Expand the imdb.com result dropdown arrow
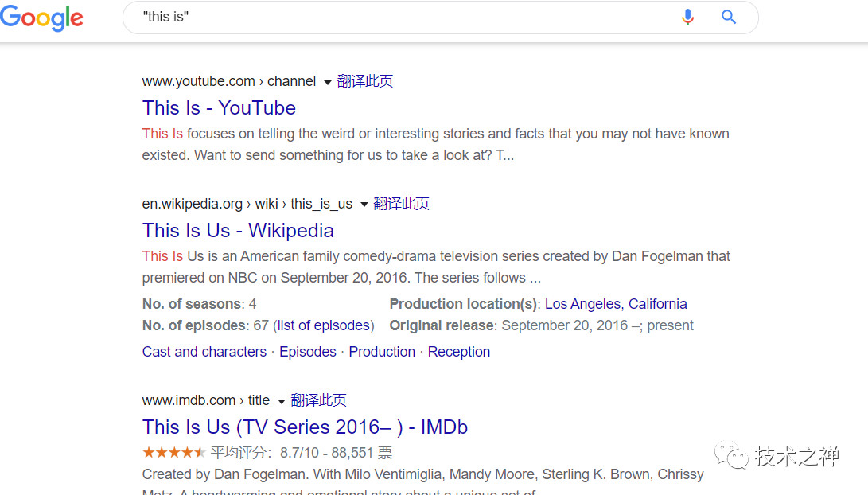Viewport: 868px width, 495px height. click(x=281, y=401)
